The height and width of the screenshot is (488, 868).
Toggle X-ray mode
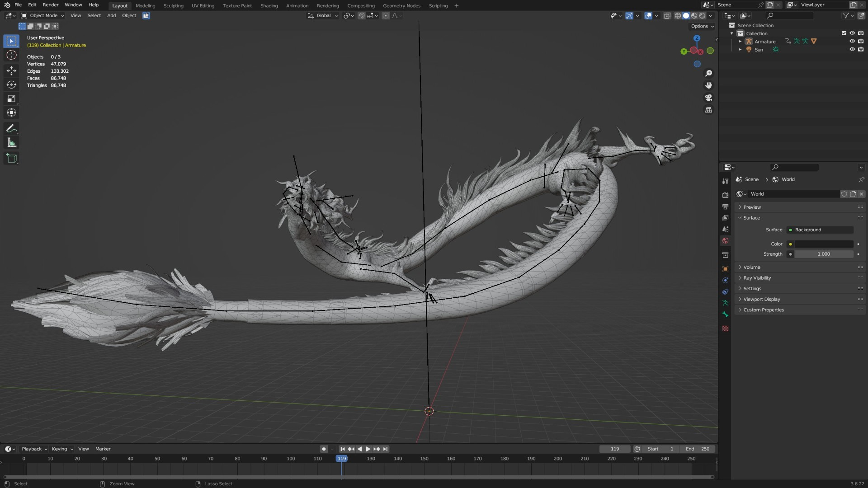pos(667,15)
